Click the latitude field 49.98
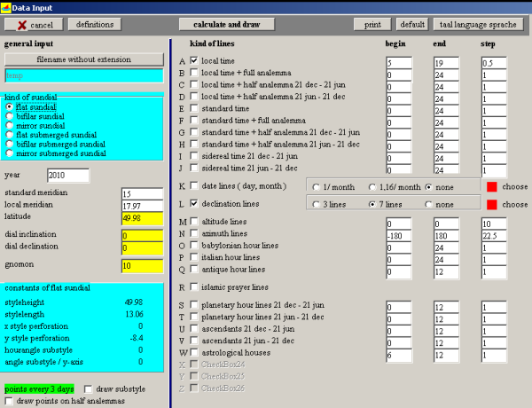The image size is (532, 408). coord(142,218)
